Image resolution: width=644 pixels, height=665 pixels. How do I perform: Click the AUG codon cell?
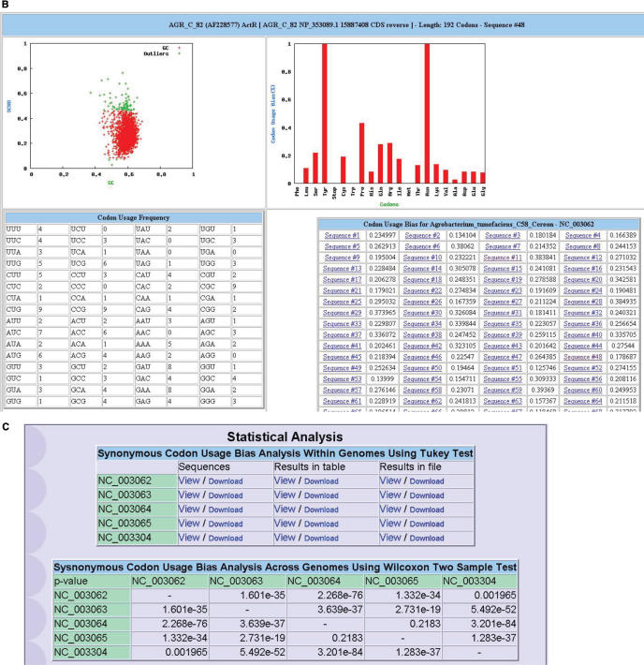(21, 355)
